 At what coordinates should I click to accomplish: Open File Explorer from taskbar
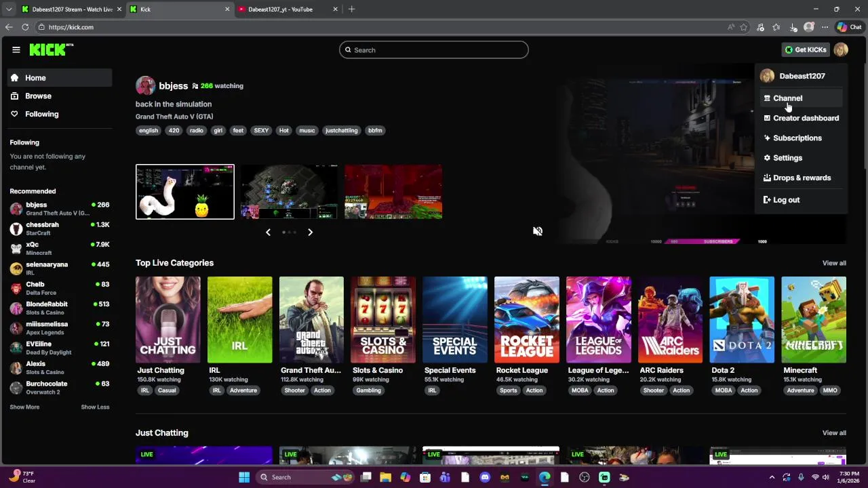coord(385,477)
